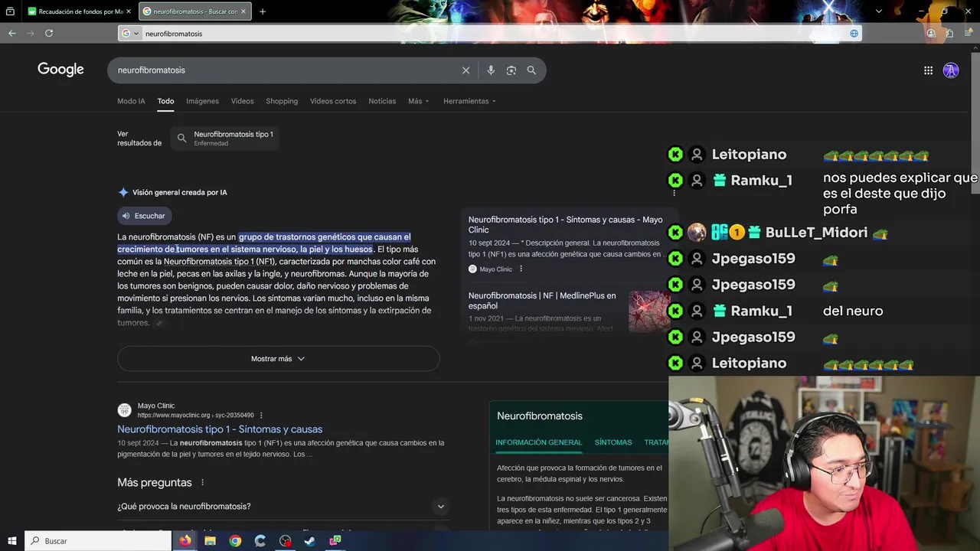Clear the Google search query
Screen dimensions: 980x551
[x=465, y=70]
